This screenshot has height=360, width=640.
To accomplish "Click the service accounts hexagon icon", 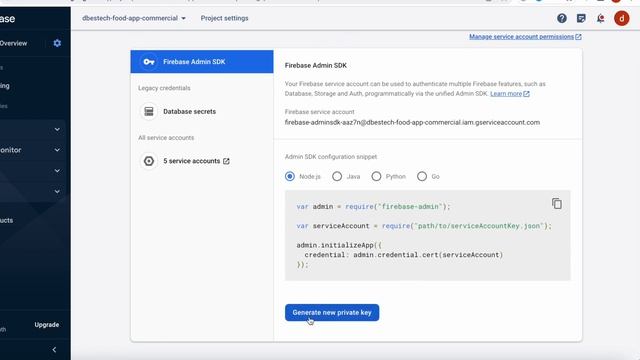I will click(149, 161).
